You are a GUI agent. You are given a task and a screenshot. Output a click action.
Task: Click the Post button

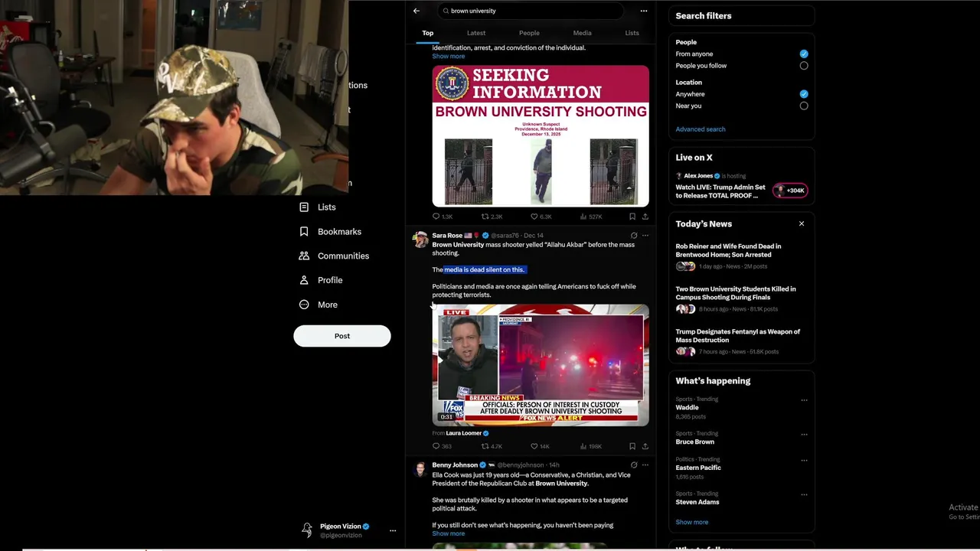point(342,336)
